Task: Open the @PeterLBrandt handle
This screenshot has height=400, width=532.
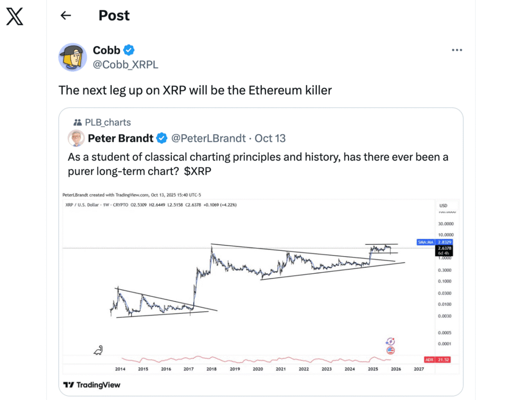Action: [x=209, y=138]
